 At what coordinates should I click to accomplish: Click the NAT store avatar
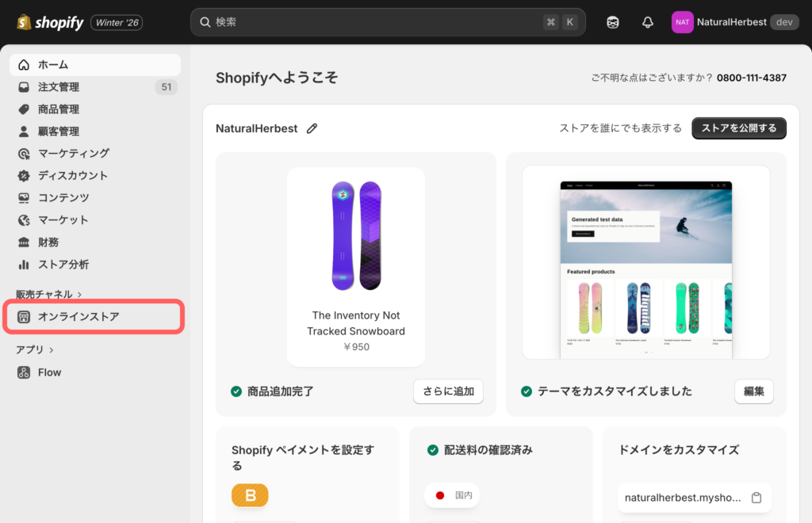682,22
